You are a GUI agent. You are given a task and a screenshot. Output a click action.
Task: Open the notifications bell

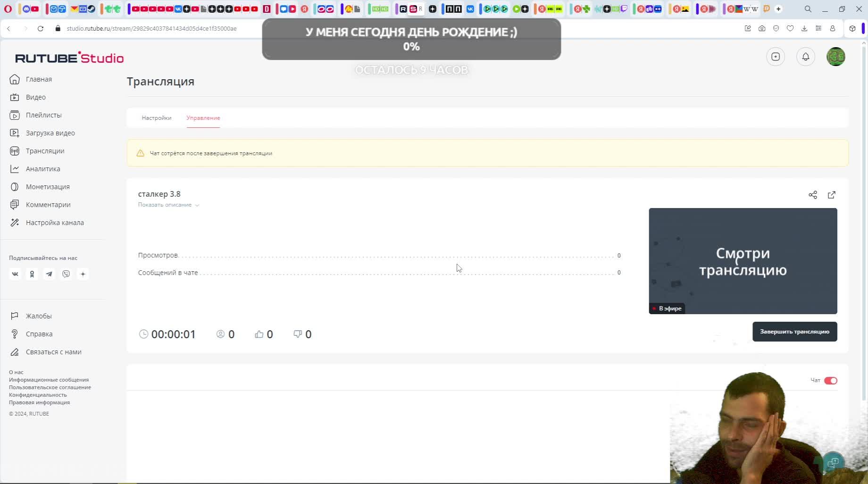tap(806, 57)
